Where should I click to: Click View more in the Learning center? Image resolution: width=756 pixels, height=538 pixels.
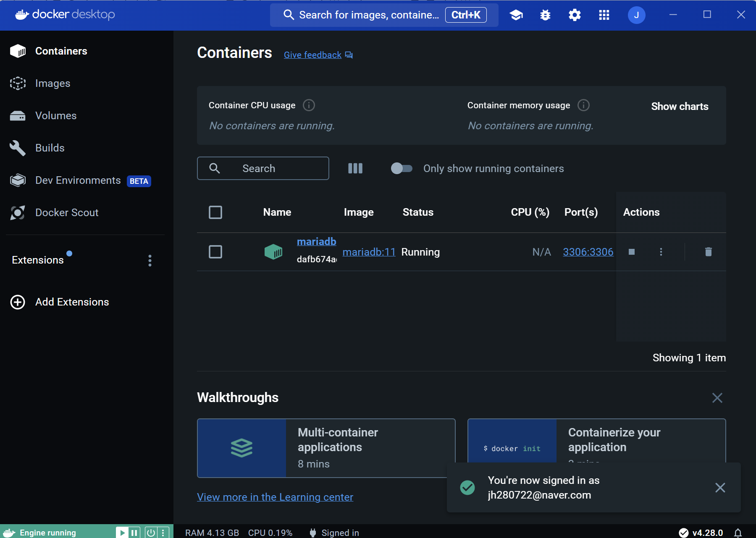pos(275,497)
